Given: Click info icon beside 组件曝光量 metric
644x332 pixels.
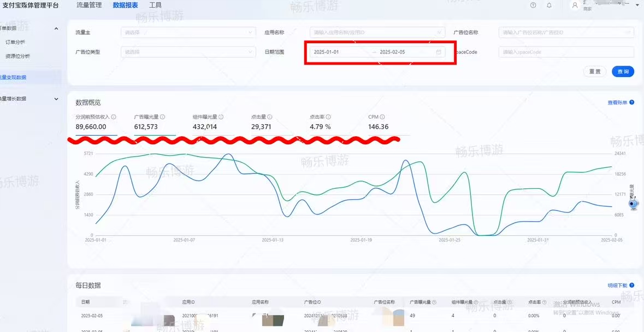Looking at the screenshot, I should [221, 117].
